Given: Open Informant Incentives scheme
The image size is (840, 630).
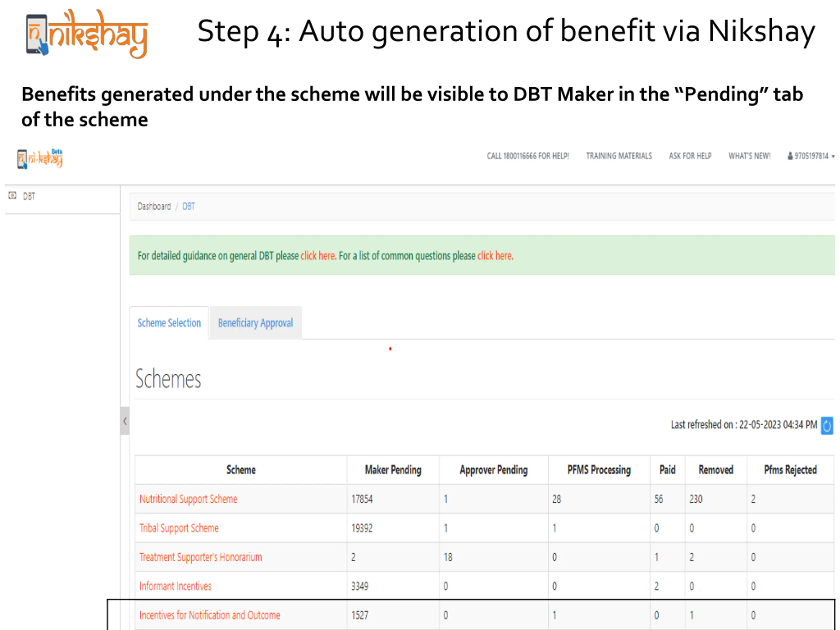Looking at the screenshot, I should click(175, 586).
